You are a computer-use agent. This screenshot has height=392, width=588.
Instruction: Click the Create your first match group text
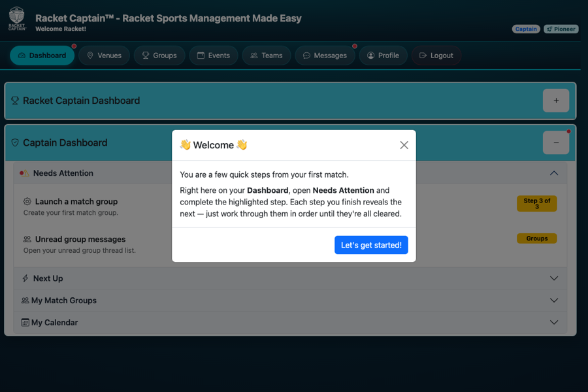click(71, 213)
